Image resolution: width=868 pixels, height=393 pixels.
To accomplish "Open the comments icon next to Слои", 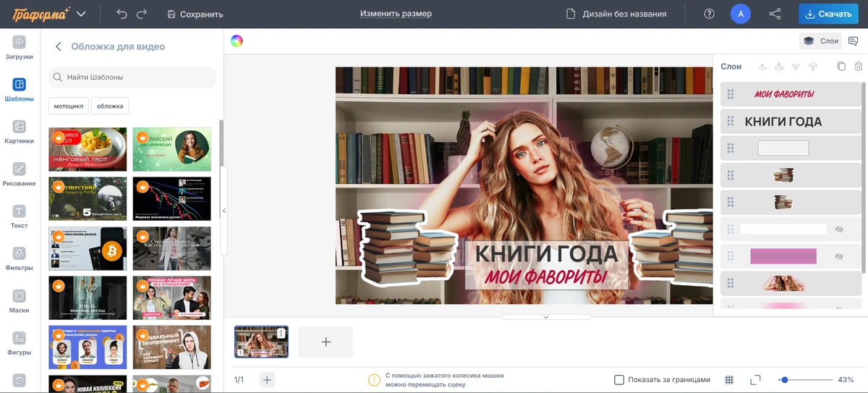I will coord(854,41).
